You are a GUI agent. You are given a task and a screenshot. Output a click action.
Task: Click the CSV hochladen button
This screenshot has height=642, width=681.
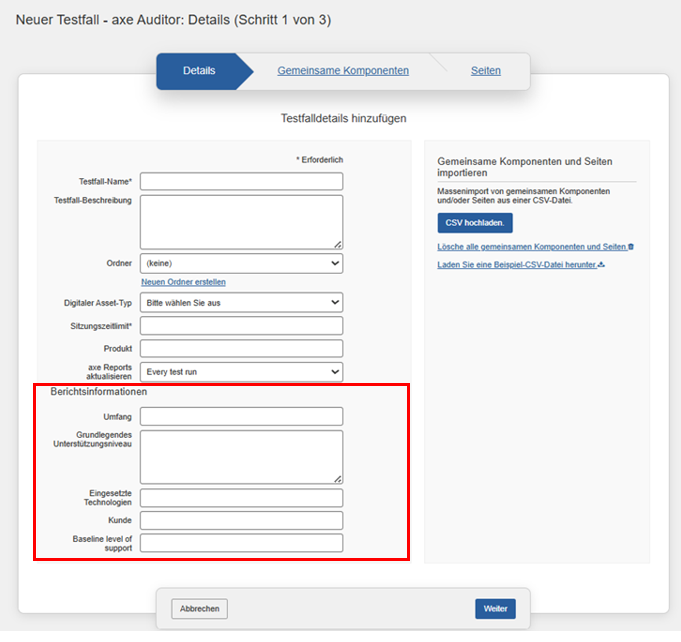(x=475, y=223)
